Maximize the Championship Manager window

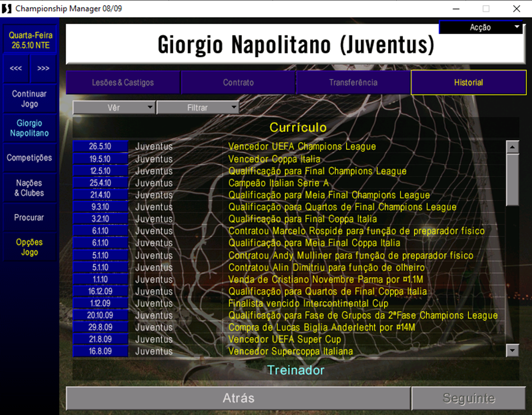(486, 9)
